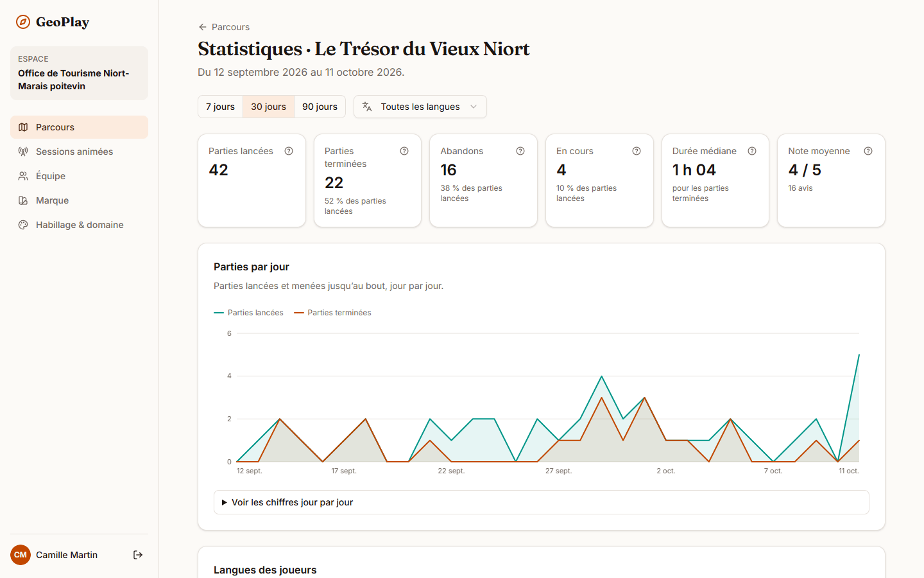Click the "16 avis" text
Image resolution: width=924 pixels, height=578 pixels.
800,188
